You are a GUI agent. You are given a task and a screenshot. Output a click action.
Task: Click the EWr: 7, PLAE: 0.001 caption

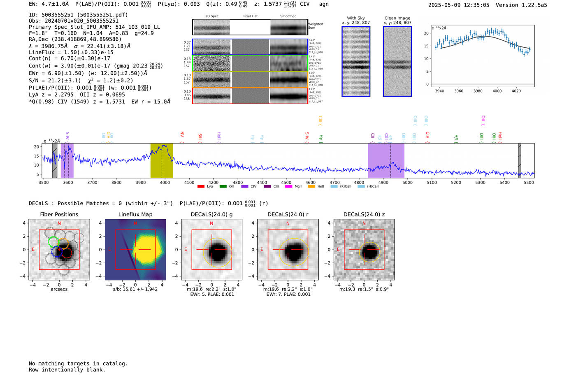coord(288,295)
